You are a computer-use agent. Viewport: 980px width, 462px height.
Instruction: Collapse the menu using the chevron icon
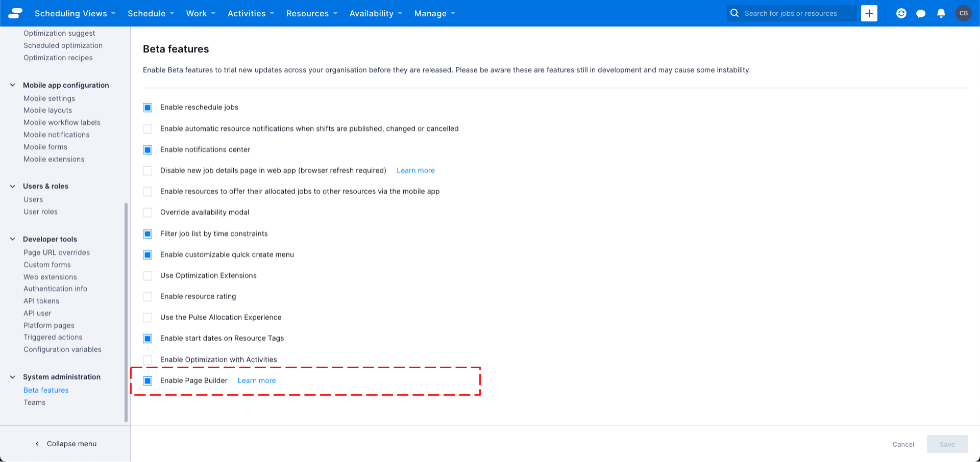pyautogui.click(x=36, y=444)
